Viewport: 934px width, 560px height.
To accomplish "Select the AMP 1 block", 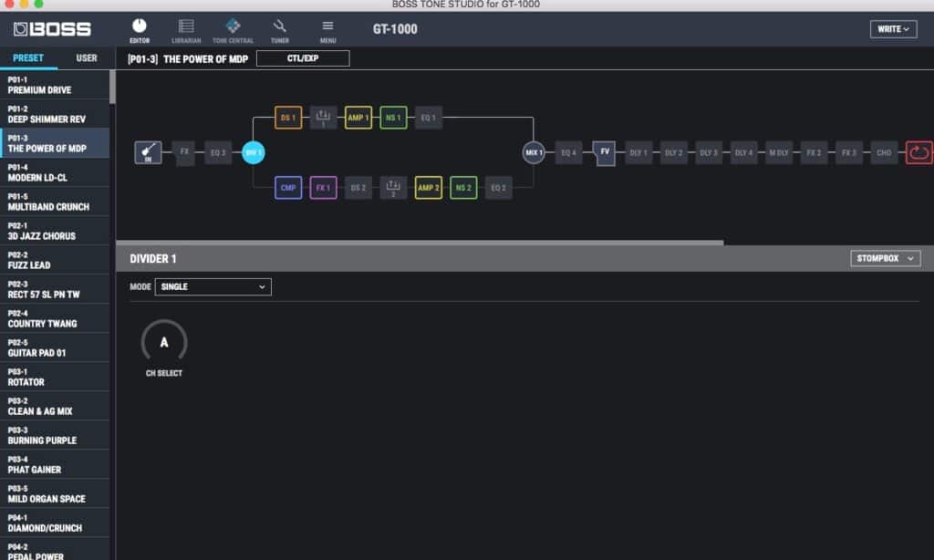I will tap(358, 118).
